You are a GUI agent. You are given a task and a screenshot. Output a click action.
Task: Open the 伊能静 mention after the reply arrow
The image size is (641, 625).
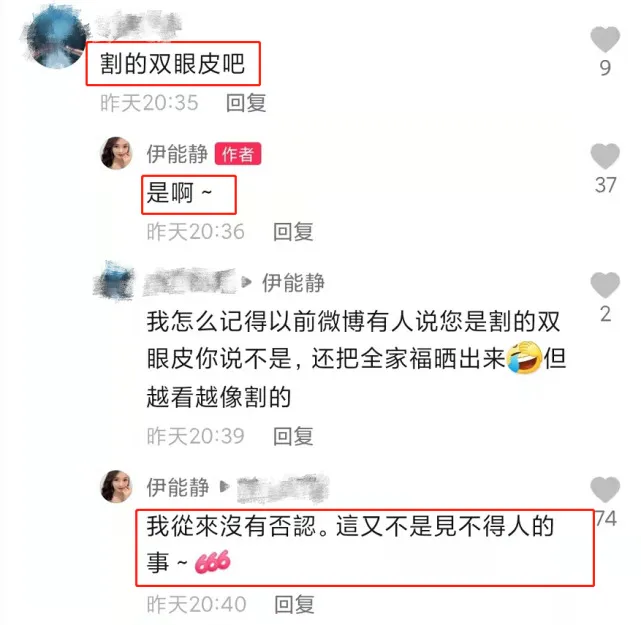pos(293,283)
